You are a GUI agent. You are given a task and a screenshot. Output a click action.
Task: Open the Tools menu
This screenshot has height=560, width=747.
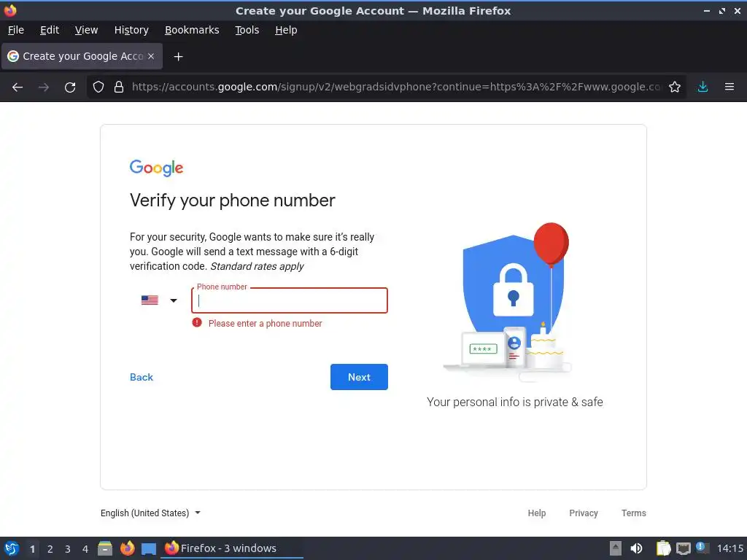tap(247, 30)
